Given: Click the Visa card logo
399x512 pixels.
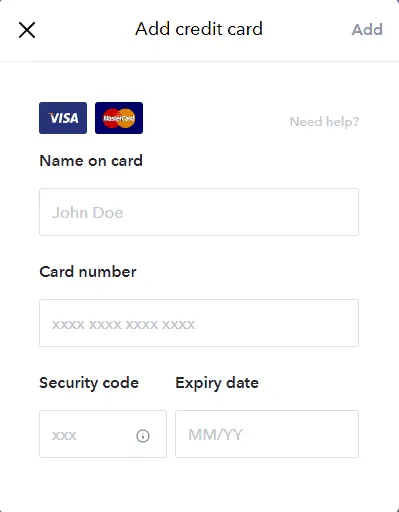Looking at the screenshot, I should point(63,118).
